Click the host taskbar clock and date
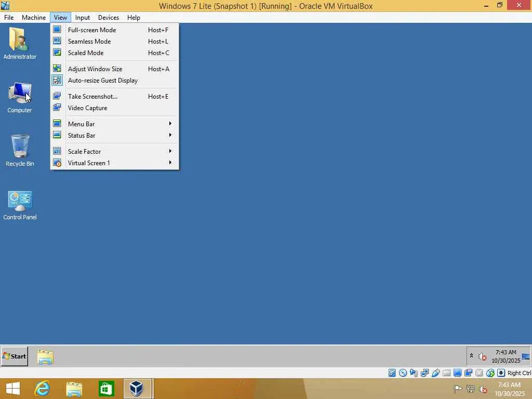Screen dimensions: 532x399 tap(510, 389)
